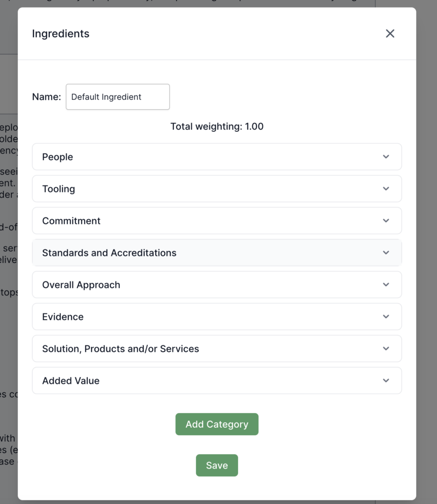Select the People accordion title
The width and height of the screenshot is (437, 504).
(x=58, y=157)
